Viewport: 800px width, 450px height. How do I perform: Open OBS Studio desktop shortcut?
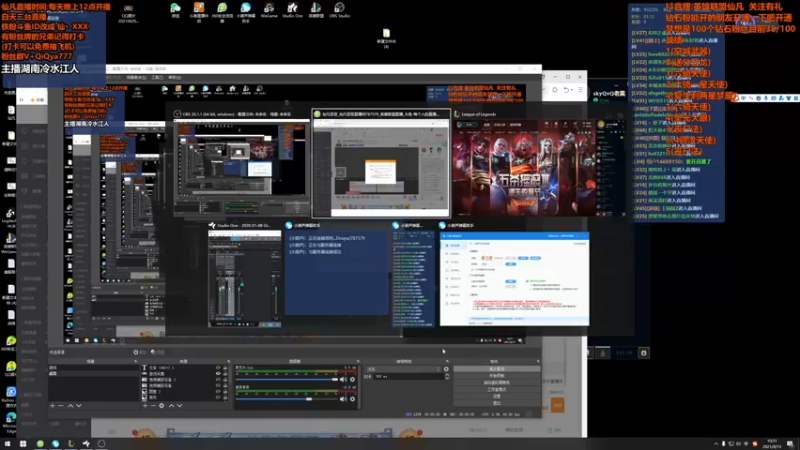point(339,10)
